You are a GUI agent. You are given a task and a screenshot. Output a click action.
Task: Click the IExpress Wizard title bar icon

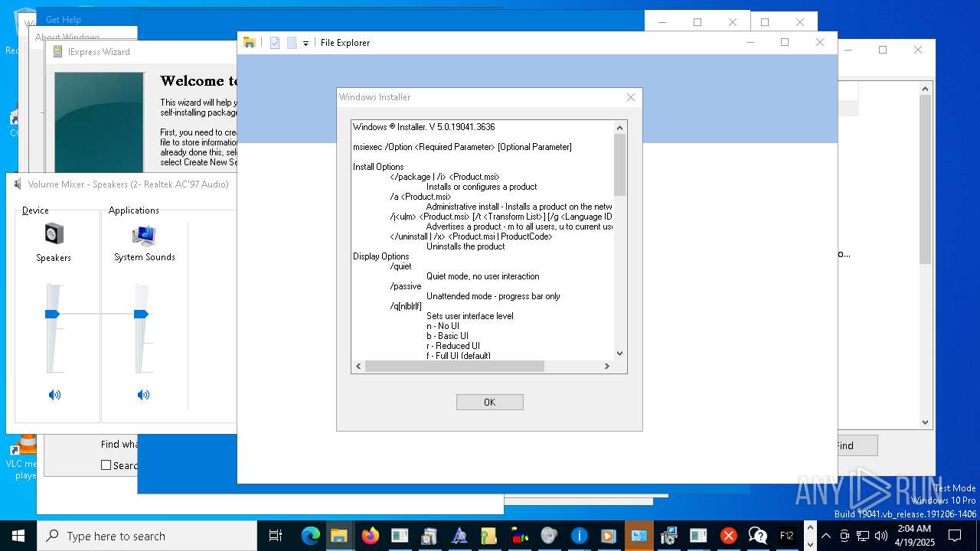pyautogui.click(x=57, y=52)
